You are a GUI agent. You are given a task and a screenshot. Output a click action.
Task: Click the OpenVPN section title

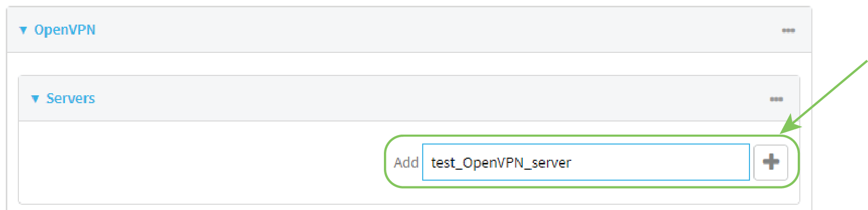point(65,30)
